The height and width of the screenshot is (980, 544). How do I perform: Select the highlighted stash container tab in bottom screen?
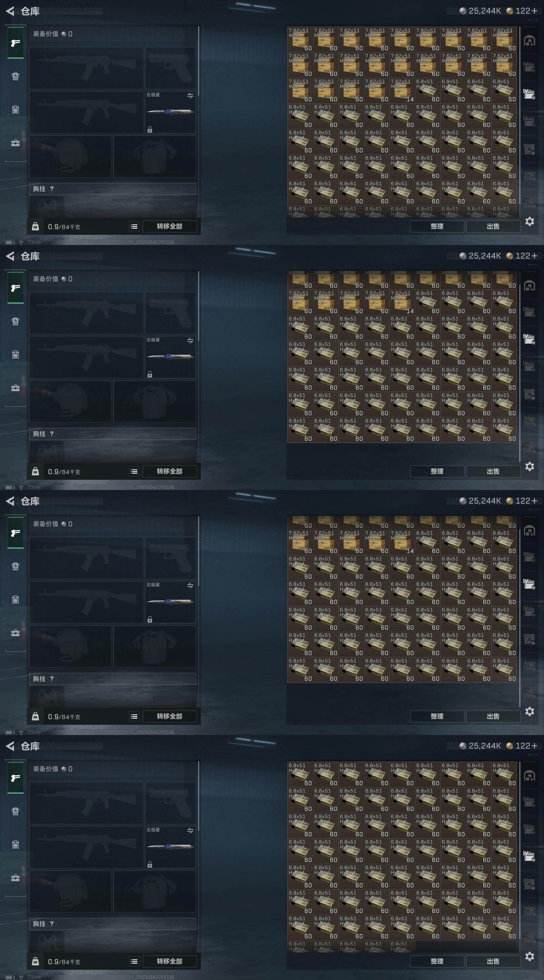[x=529, y=856]
